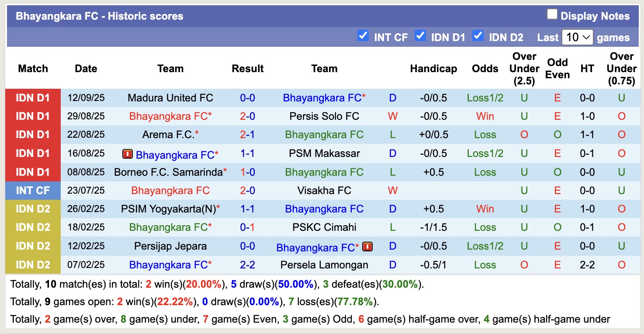Go to PSM Makassar team link
The image size is (644, 334).
coord(324,153)
